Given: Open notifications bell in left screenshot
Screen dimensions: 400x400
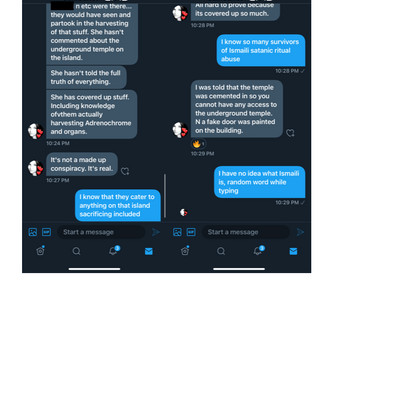Looking at the screenshot, I should pyautogui.click(x=113, y=250).
